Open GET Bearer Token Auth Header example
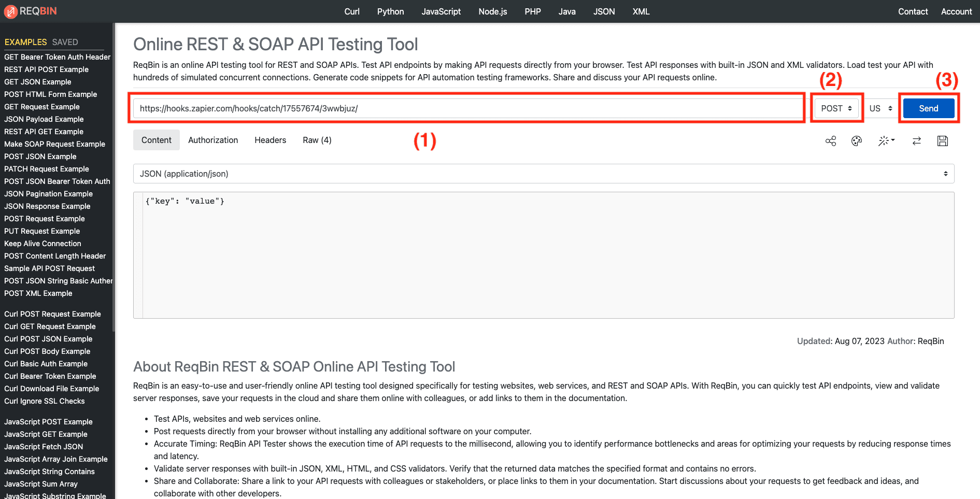This screenshot has height=499, width=980. click(x=58, y=57)
